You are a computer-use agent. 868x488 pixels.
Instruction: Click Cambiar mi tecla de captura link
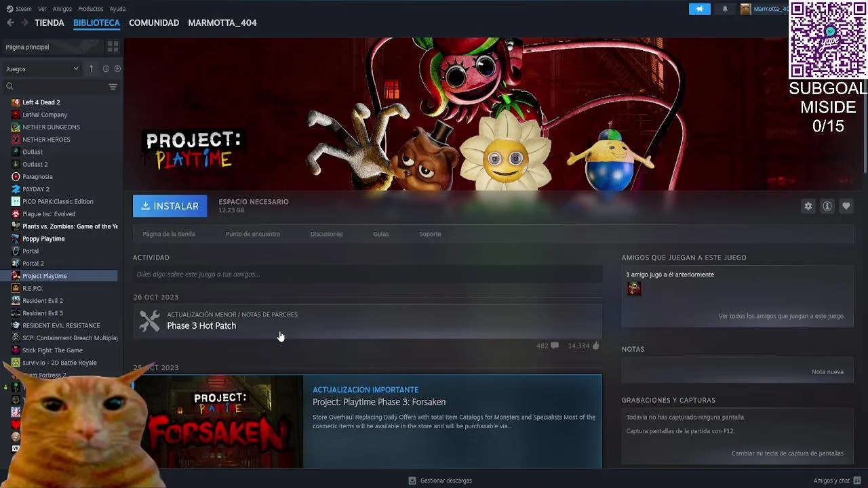[787, 453]
